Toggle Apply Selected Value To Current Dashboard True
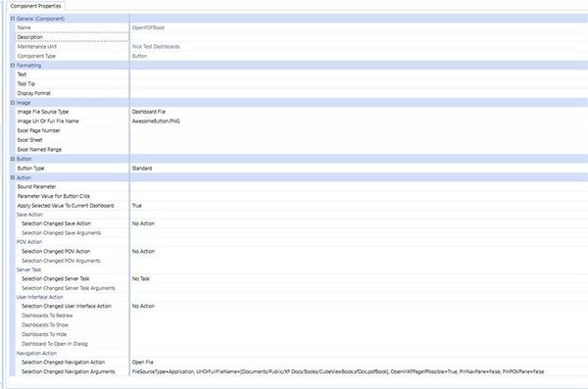This screenshot has height=389, width=588. [x=137, y=206]
